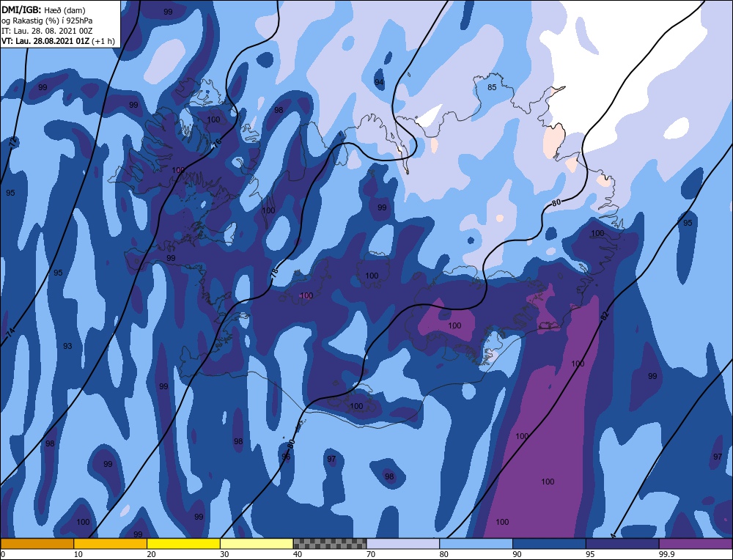The image size is (733, 560).
Task: Click the '40' legend scale number
Action: coord(298,554)
